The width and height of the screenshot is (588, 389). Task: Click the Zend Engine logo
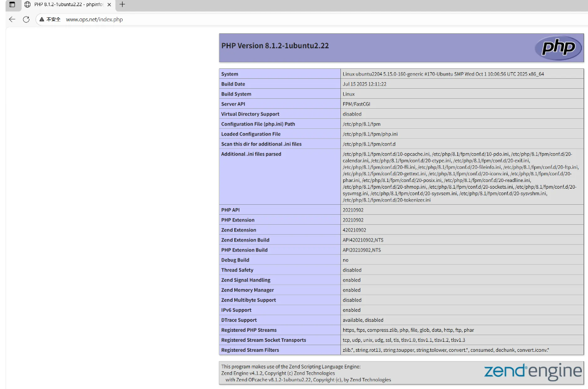coord(532,371)
